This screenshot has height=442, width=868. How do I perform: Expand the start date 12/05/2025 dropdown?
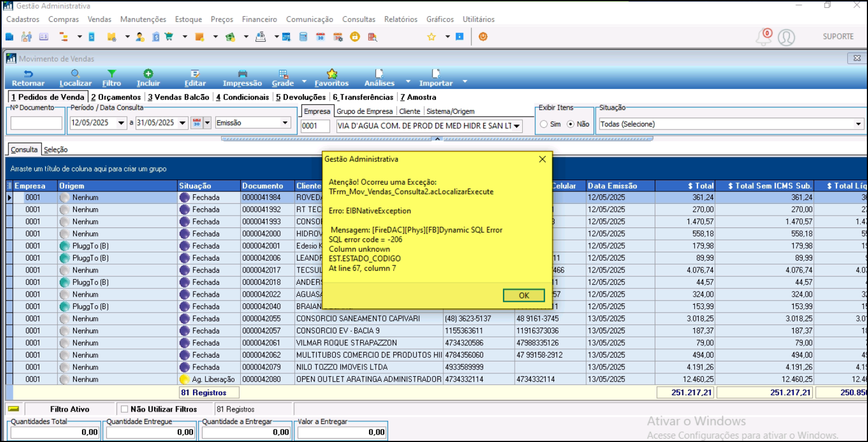pos(122,123)
